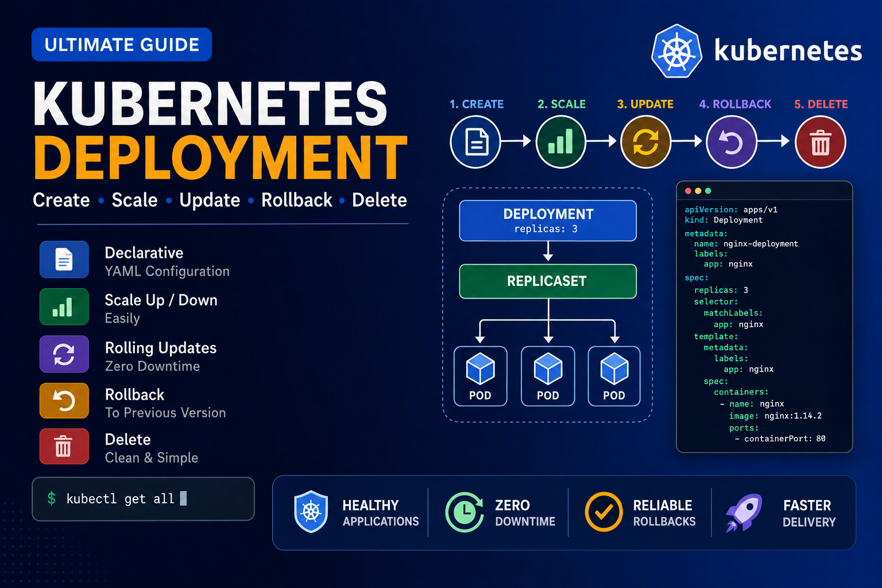Screen dimensions: 882x588
Task: Click the 'matchLabels:' code line
Action: point(733,313)
